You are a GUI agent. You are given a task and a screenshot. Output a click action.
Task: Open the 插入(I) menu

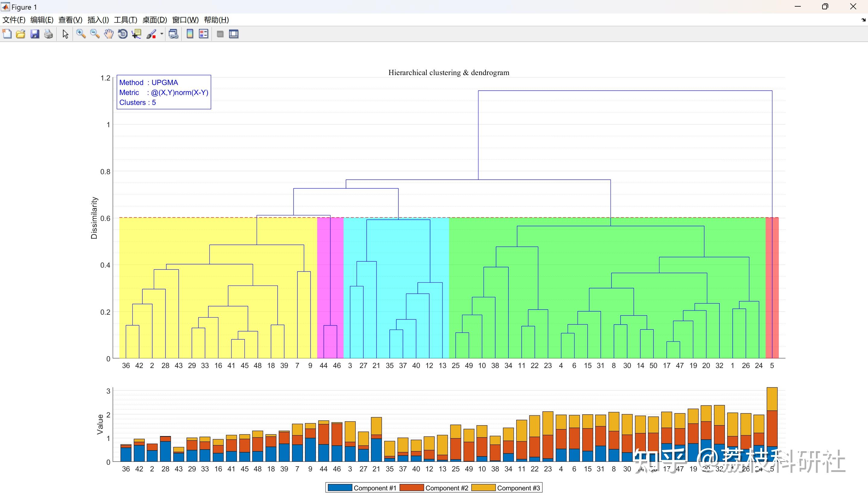point(98,20)
